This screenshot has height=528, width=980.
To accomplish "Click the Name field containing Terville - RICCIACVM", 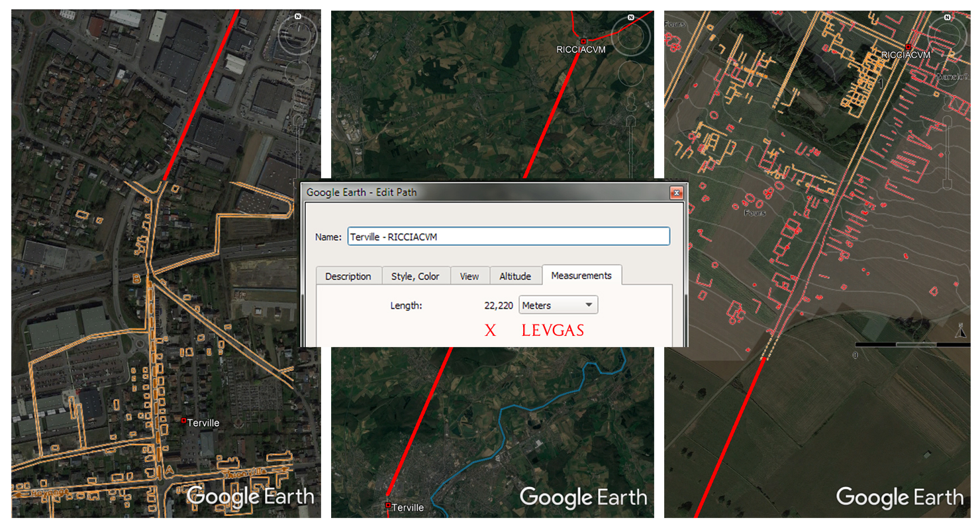I will pyautogui.click(x=508, y=237).
